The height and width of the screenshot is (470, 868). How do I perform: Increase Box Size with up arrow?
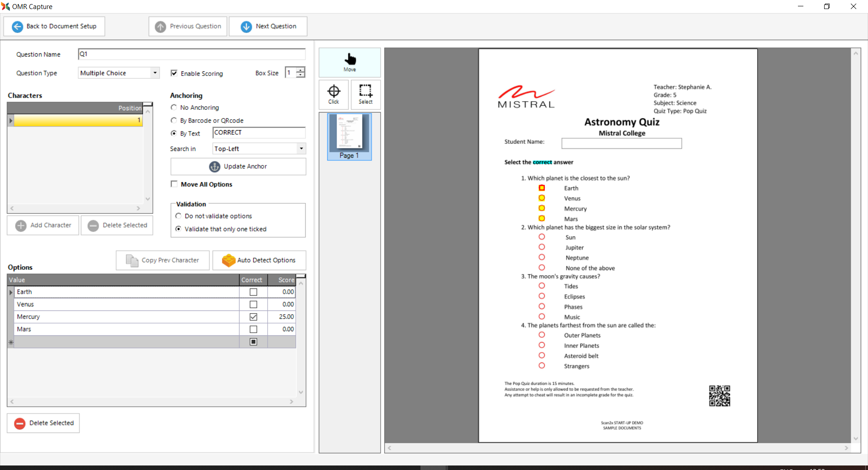[301, 70]
